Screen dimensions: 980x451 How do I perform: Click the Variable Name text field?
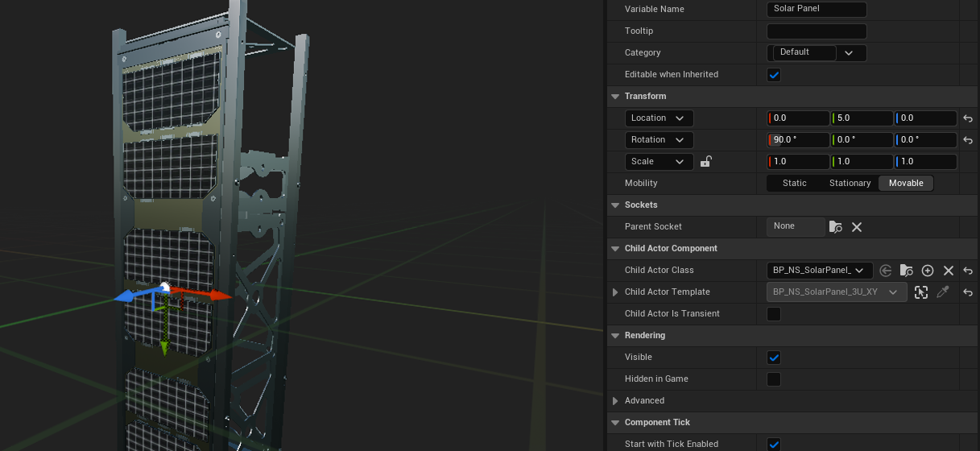tap(817, 10)
